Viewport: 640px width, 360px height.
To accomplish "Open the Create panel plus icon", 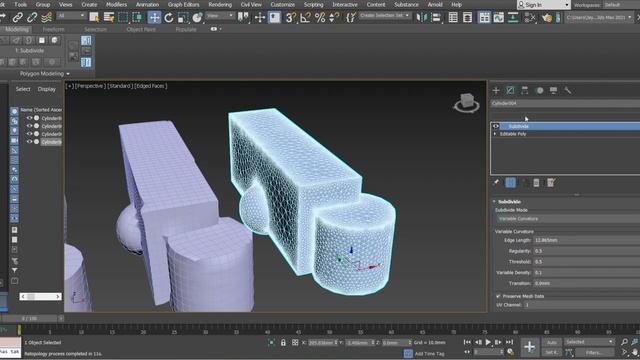I will (496, 90).
